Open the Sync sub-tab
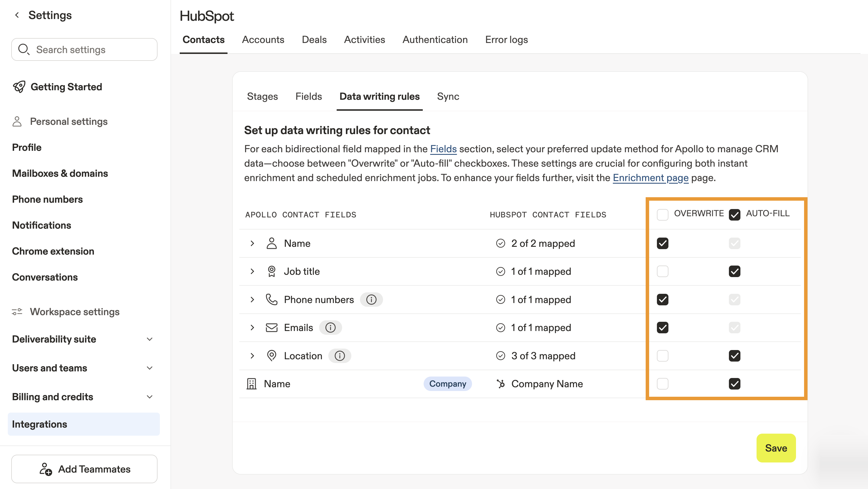 tap(448, 97)
